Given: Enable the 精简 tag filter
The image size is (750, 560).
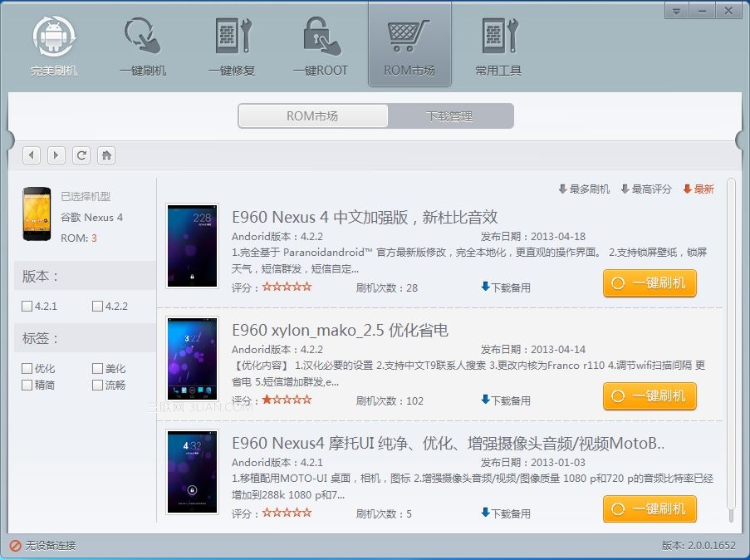Looking at the screenshot, I should coord(27,385).
